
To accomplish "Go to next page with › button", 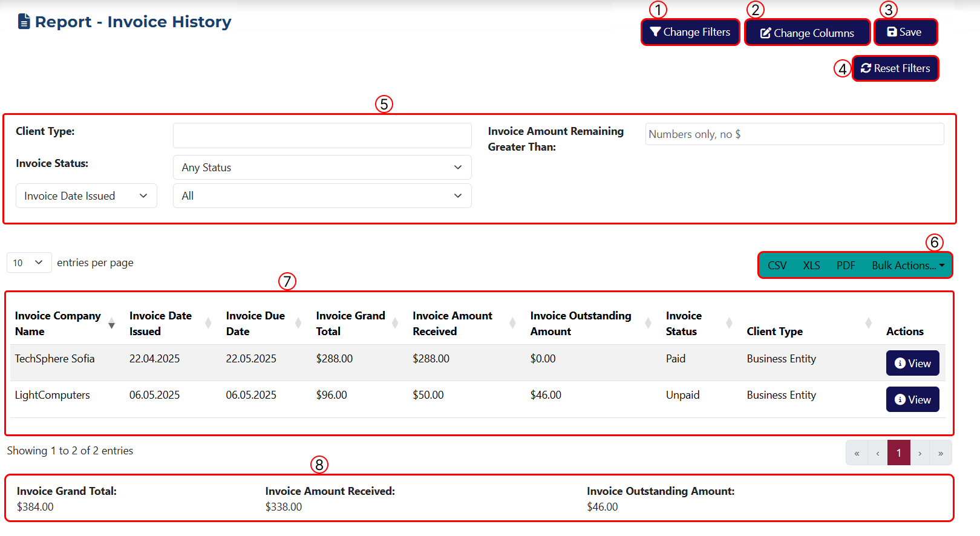I will coord(920,453).
